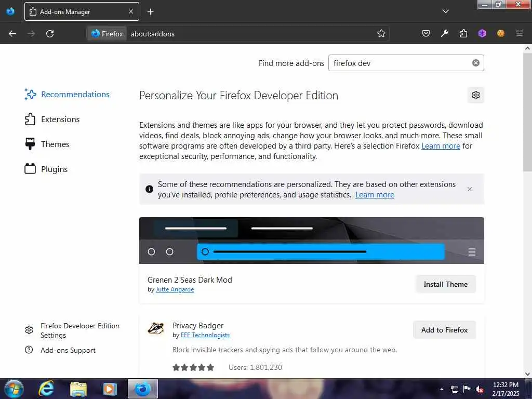
Task: Click Firefox Developer Edition taskbar button
Action: pyautogui.click(x=143, y=389)
